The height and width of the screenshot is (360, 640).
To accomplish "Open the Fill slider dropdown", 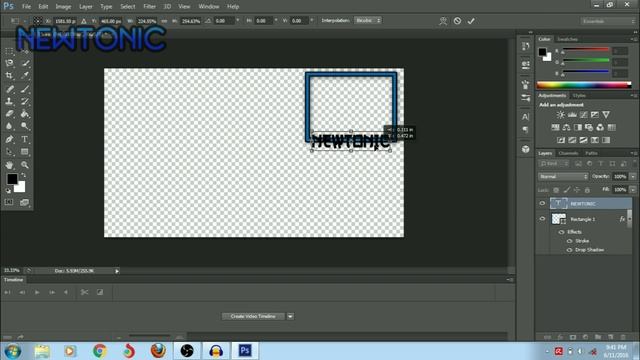I will 633,190.
